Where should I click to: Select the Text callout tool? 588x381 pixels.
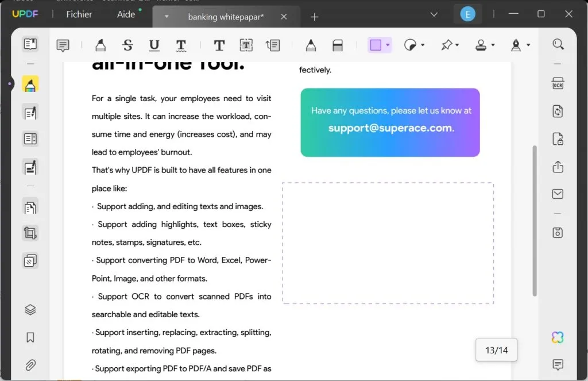[273, 45]
